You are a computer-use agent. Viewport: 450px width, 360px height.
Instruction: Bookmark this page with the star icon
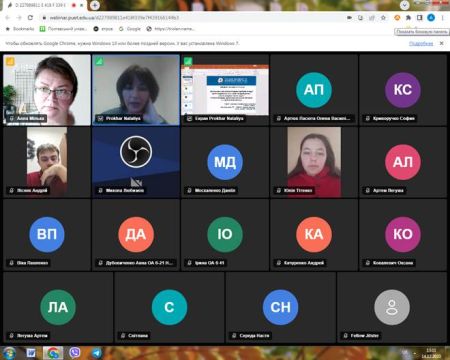[383, 18]
